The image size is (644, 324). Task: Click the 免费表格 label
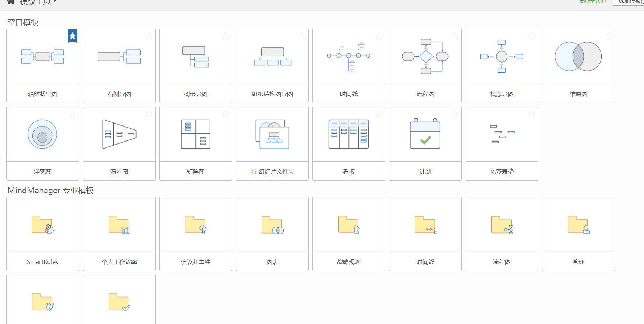click(502, 172)
